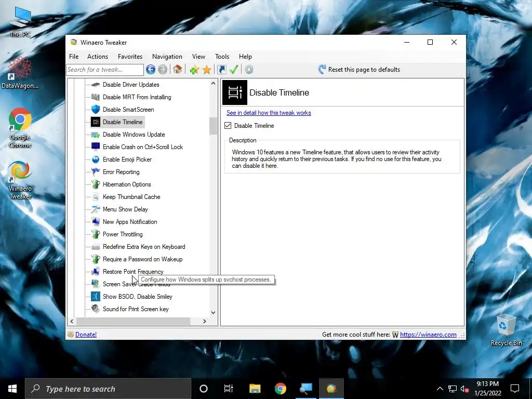The height and width of the screenshot is (399, 532).
Task: Click the Disable Windows Update icon
Action: click(96, 135)
